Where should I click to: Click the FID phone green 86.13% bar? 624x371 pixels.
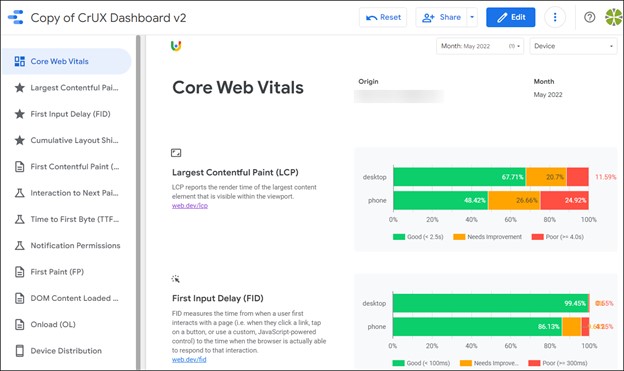(x=477, y=326)
